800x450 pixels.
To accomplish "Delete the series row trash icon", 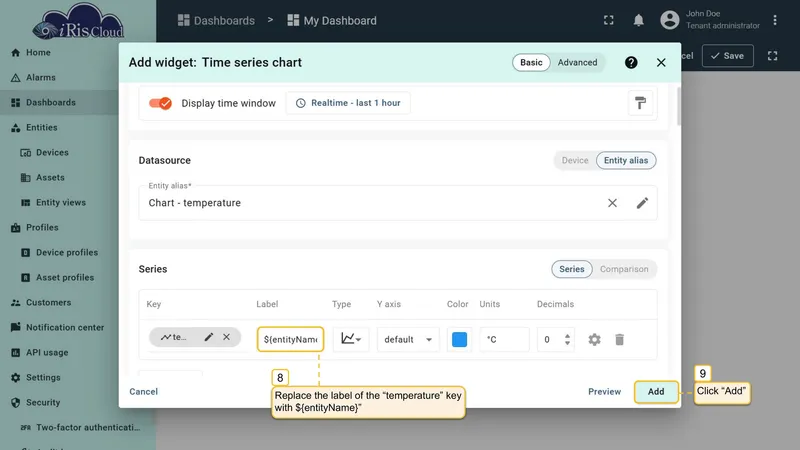I will 619,339.
